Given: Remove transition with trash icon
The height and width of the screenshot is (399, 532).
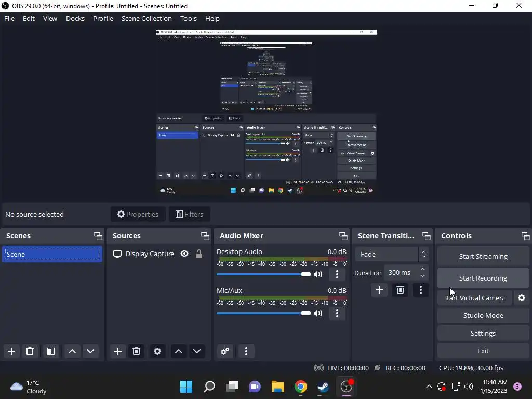Looking at the screenshot, I should click(x=400, y=290).
